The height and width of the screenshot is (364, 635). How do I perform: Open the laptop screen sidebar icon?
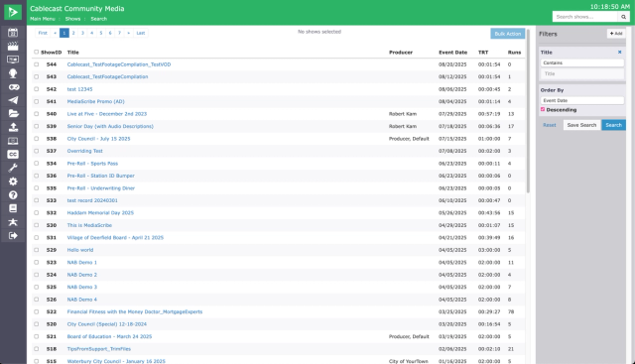click(13, 141)
